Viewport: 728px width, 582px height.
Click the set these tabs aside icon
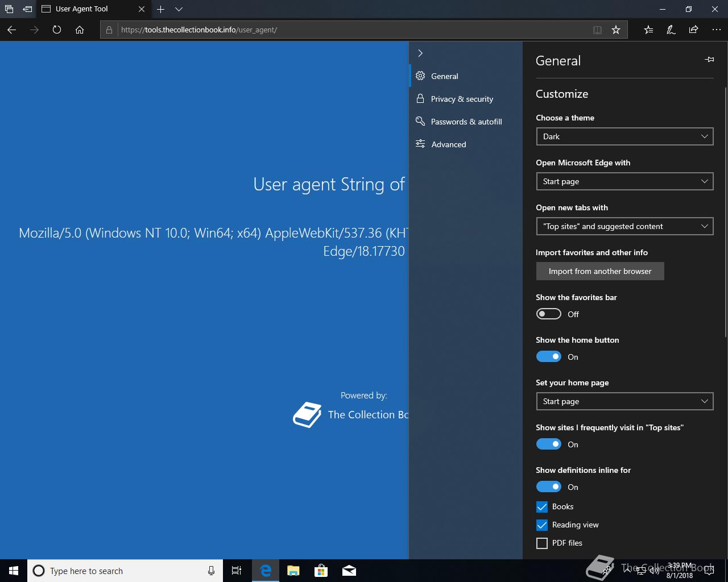click(x=27, y=9)
